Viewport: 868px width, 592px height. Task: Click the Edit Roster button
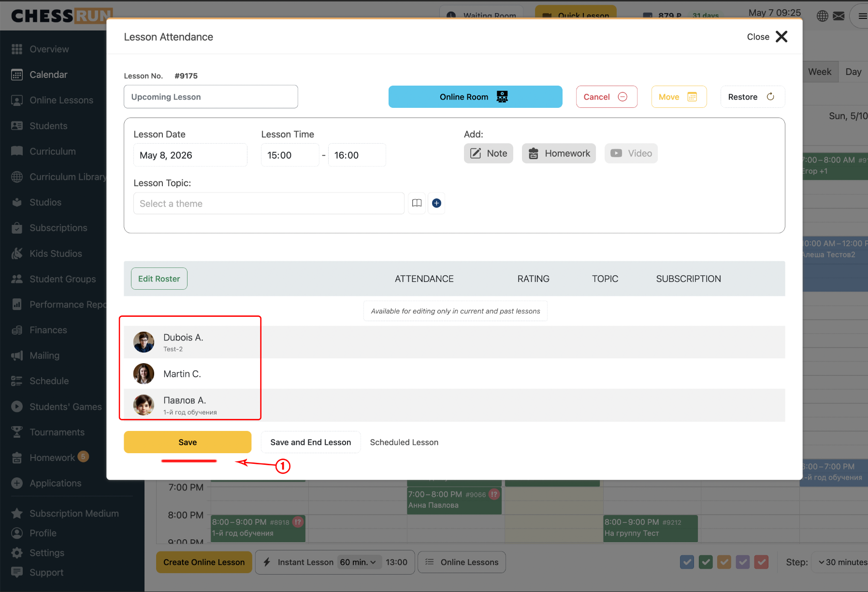pyautogui.click(x=159, y=279)
